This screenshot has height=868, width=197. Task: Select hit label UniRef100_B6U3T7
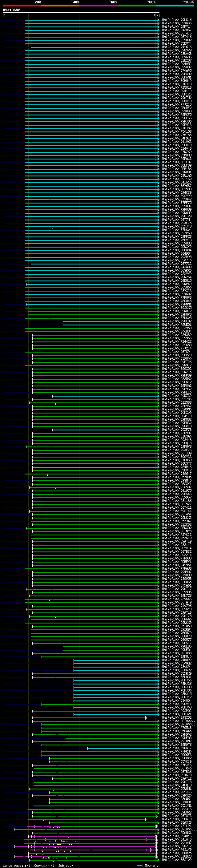pyautogui.click(x=177, y=463)
